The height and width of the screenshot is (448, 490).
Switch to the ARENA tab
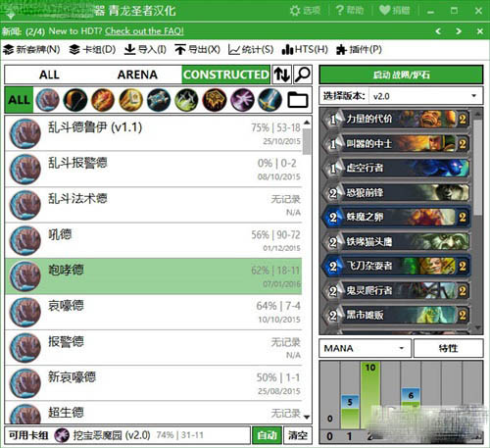(137, 75)
